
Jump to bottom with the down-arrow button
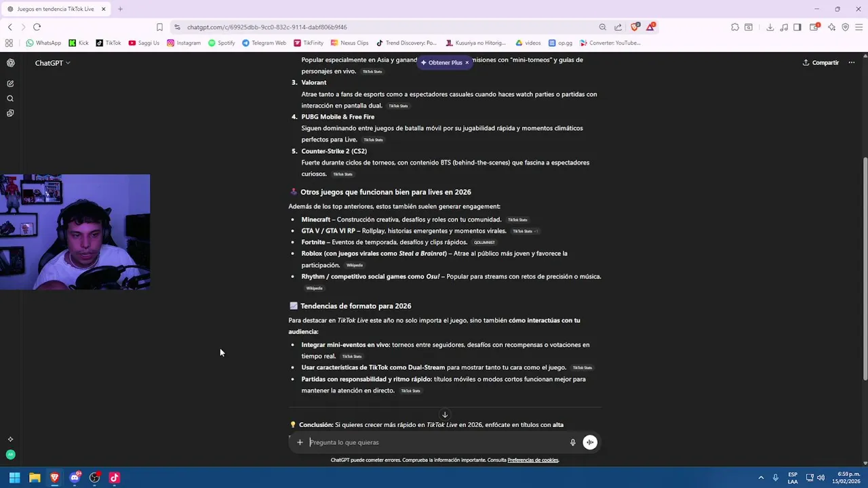pyautogui.click(x=445, y=414)
